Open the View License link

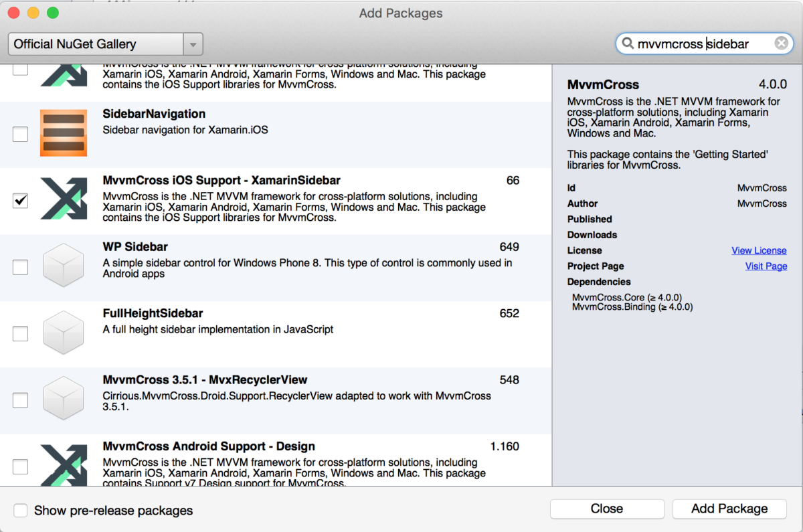(759, 250)
